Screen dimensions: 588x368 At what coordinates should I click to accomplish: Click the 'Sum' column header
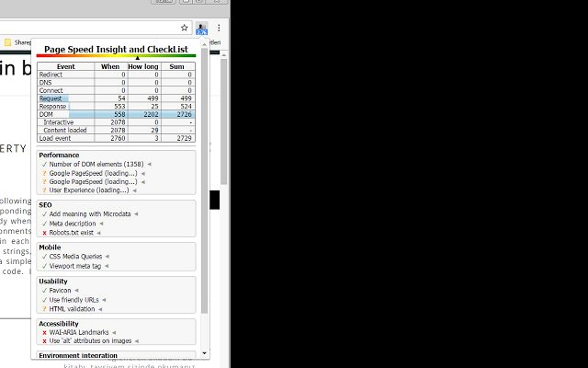point(177,66)
